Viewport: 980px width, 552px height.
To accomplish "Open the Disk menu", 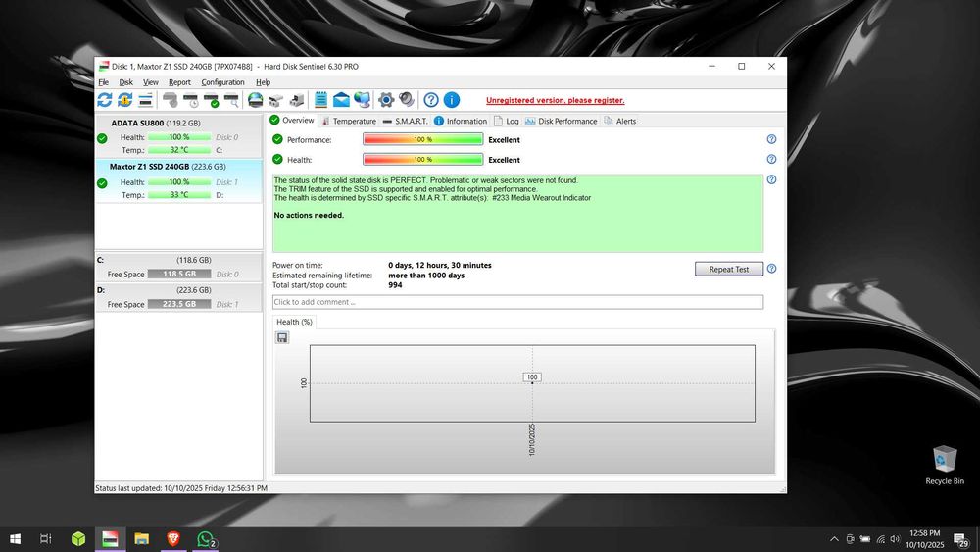I will point(125,82).
